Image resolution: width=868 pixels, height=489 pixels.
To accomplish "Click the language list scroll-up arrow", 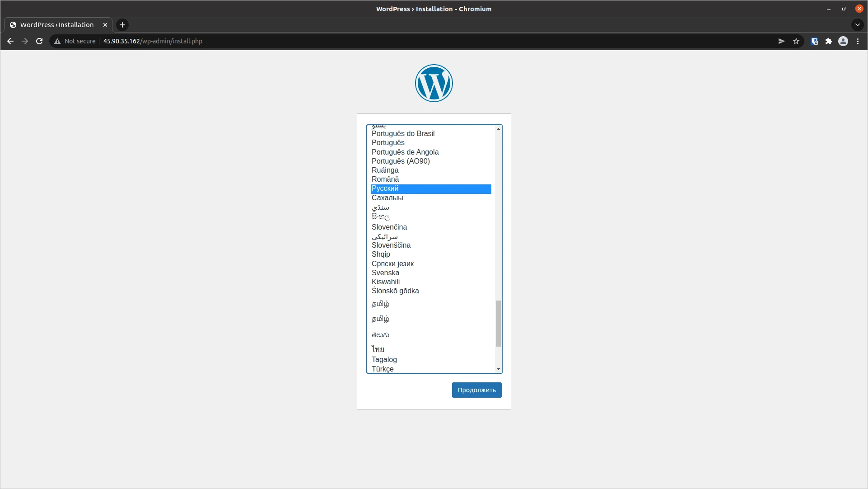I will pos(498,129).
